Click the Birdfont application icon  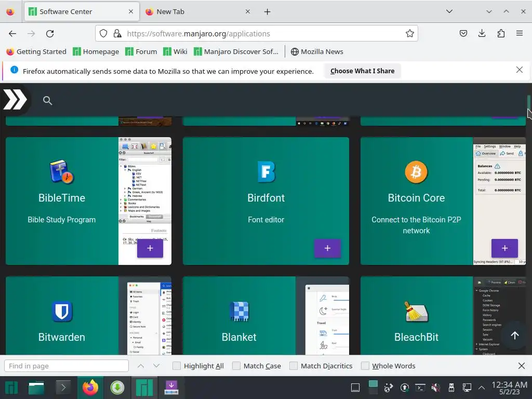pos(266,171)
